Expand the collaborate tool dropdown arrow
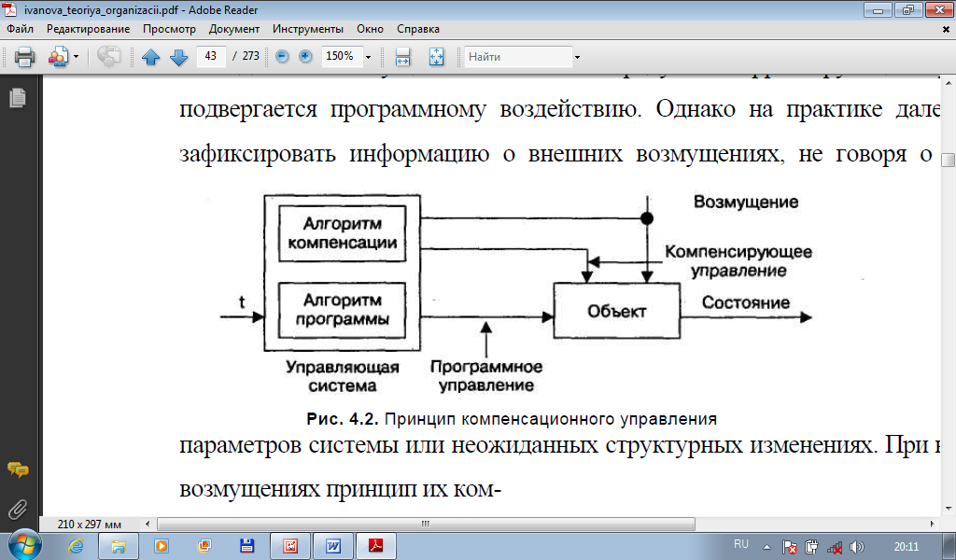The width and height of the screenshot is (956, 560). tap(77, 57)
